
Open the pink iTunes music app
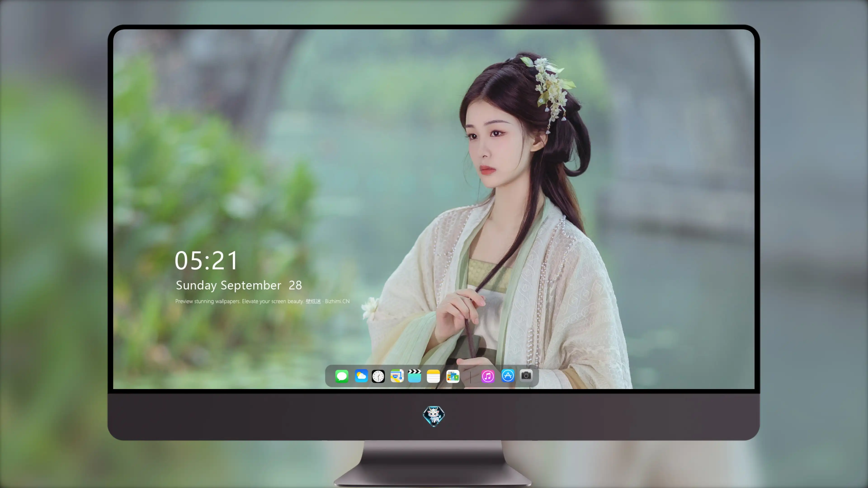pos(488,376)
